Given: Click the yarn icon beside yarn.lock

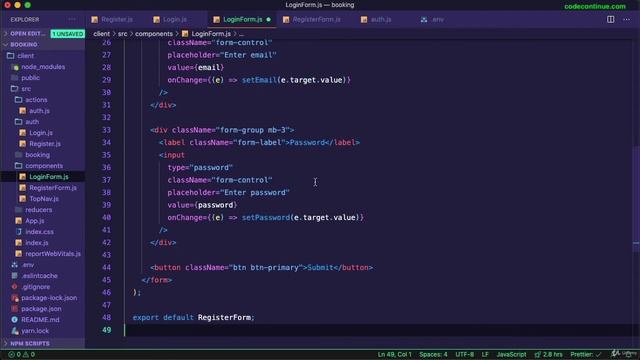Looking at the screenshot, I should pos(15,331).
